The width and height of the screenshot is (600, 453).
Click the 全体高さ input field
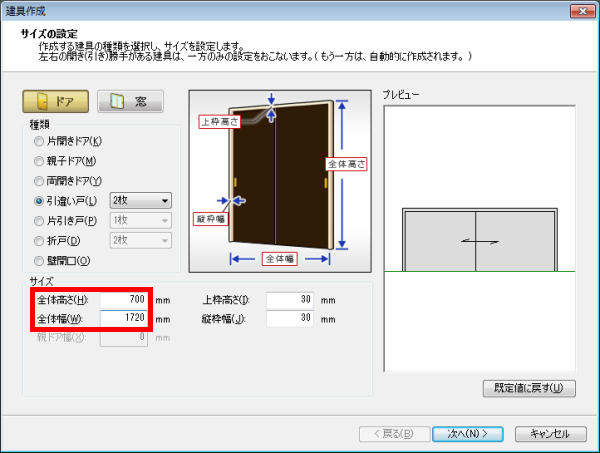(x=124, y=300)
